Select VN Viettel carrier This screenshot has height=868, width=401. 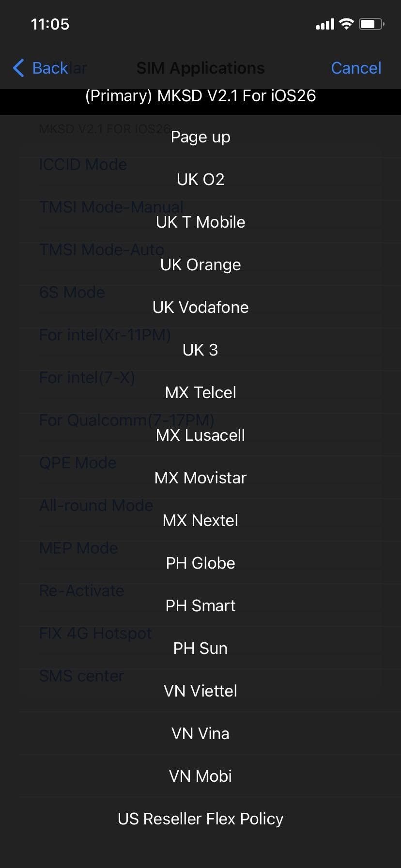(x=200, y=691)
